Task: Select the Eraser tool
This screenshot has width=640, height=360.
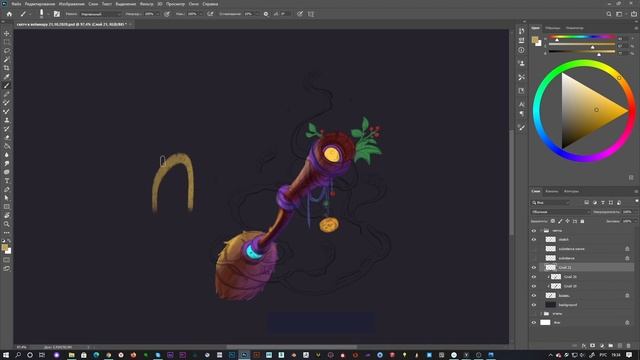Action: (x=7, y=138)
